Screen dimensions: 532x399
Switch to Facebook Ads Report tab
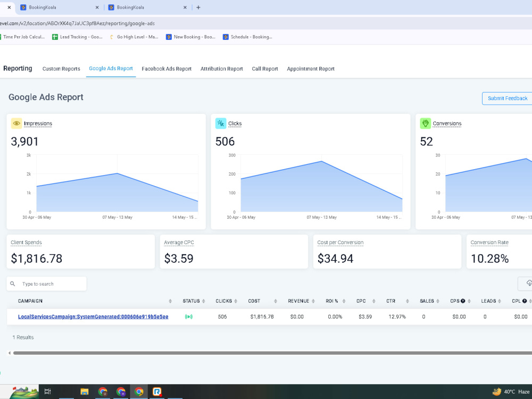167,69
